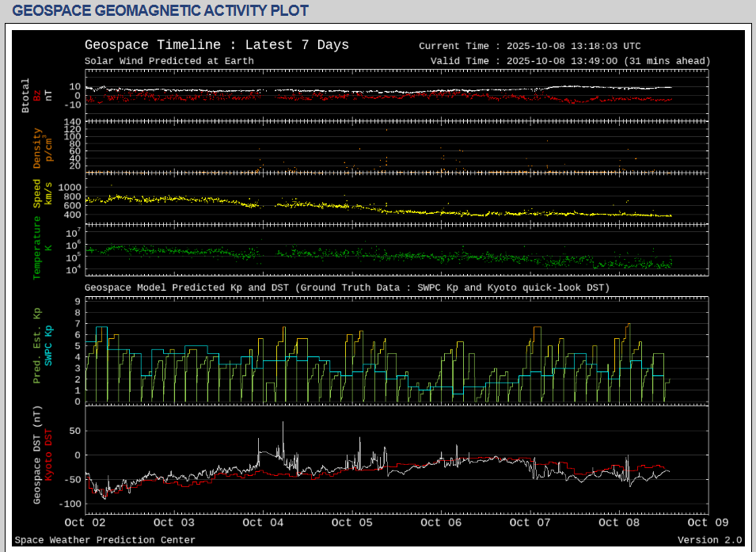Click the Oct 08 date on timeline axis
Screen dimensions: 756x552
[618, 523]
